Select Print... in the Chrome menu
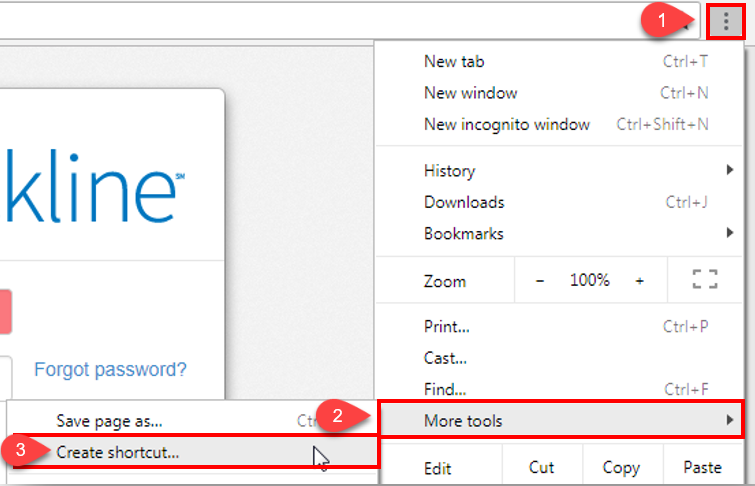This screenshot has width=755, height=486. (446, 327)
